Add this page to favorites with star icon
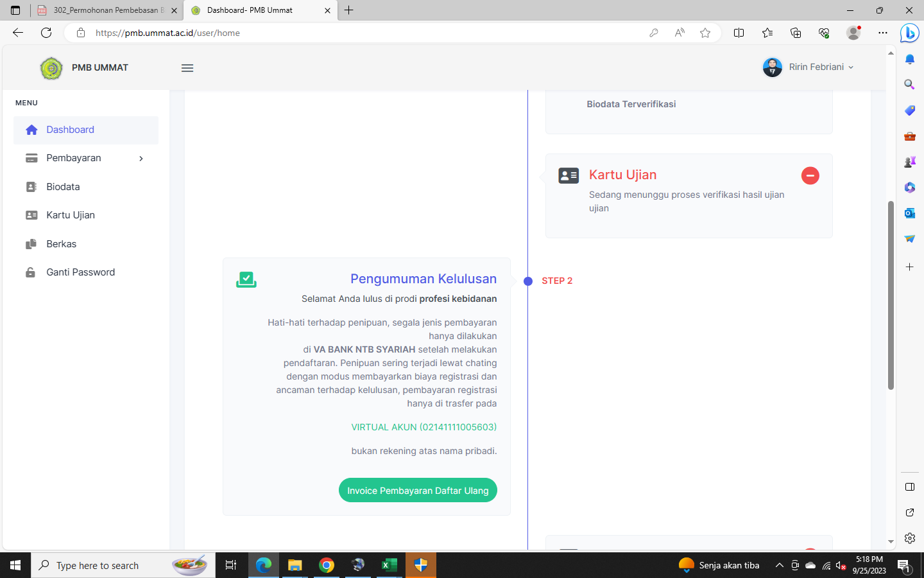The width and height of the screenshot is (924, 578). pyautogui.click(x=705, y=33)
